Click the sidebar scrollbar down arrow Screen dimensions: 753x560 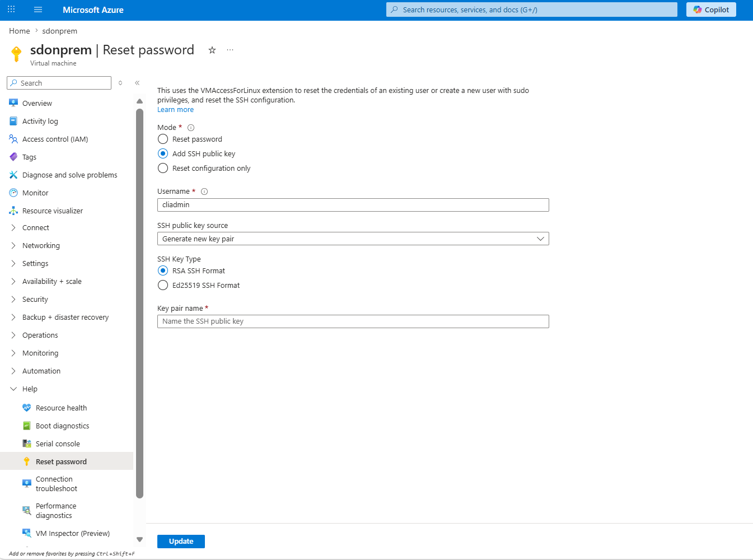click(139, 540)
